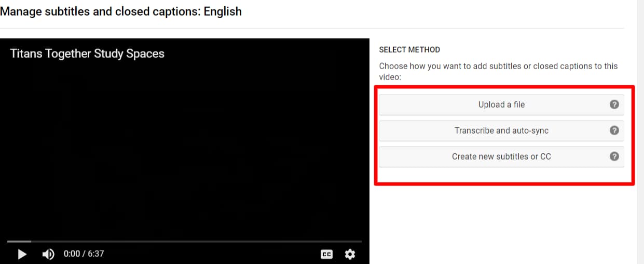Click the Manage subtitles and closed captions heading
The image size is (644, 264).
point(121,11)
